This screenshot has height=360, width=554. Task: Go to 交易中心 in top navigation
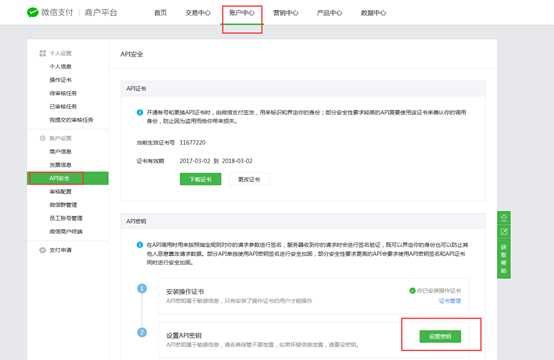click(198, 13)
